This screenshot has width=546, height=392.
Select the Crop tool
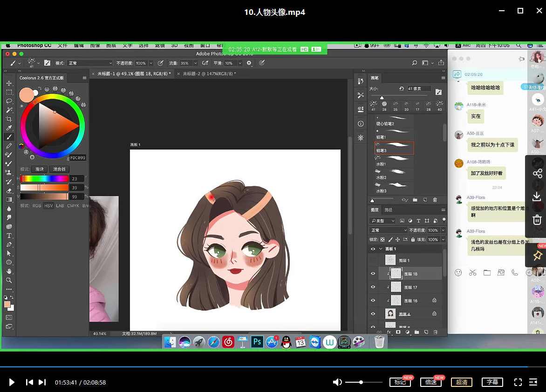point(8,119)
